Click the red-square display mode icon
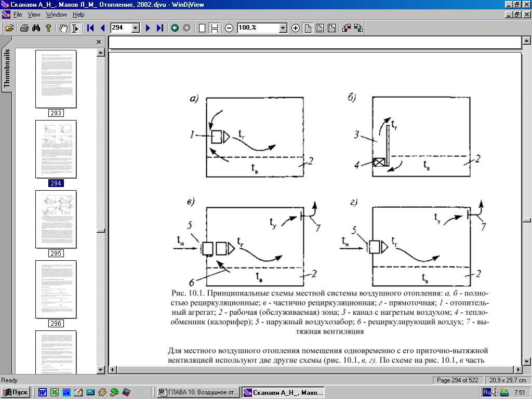532x399 pixels. [x=347, y=28]
